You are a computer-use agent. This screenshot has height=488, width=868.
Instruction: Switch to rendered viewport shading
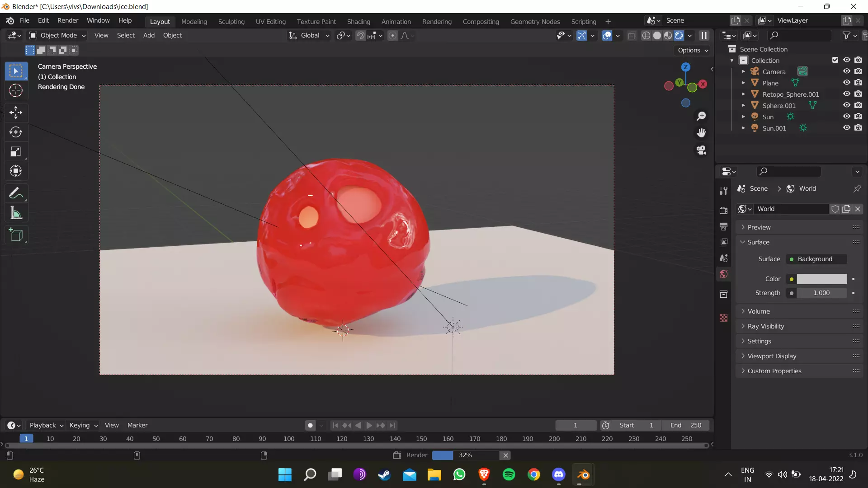(679, 35)
